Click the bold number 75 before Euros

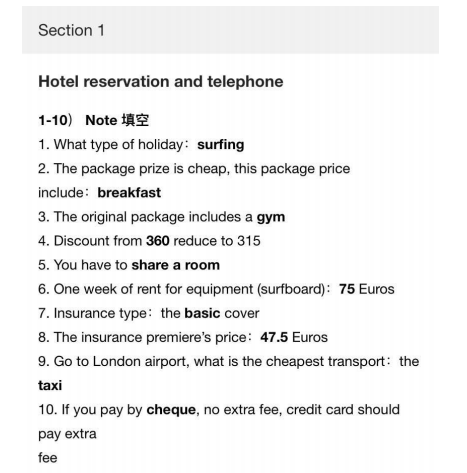(x=347, y=289)
